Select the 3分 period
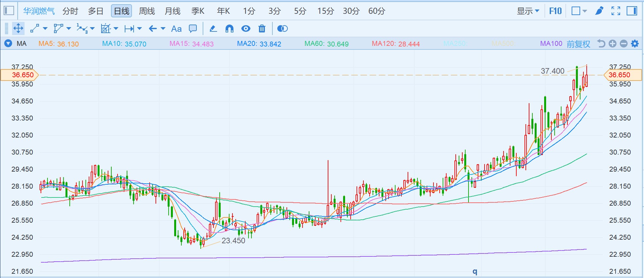 (x=275, y=11)
